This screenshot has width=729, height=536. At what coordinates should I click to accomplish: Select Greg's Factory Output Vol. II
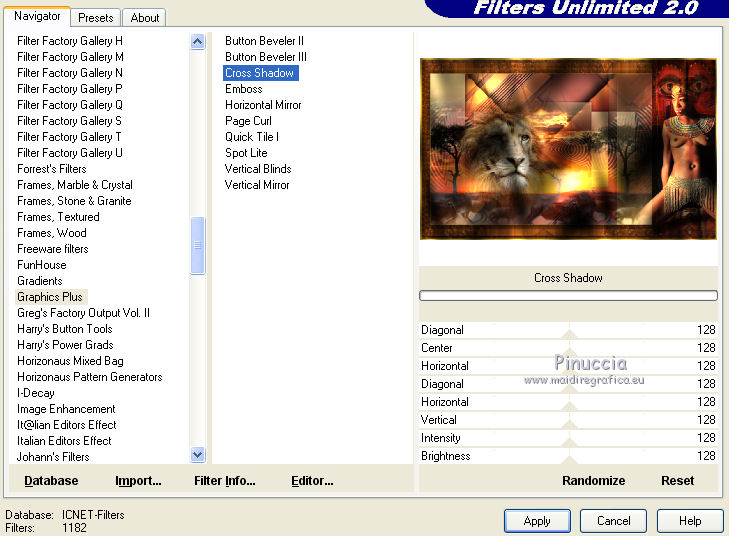click(x=83, y=313)
